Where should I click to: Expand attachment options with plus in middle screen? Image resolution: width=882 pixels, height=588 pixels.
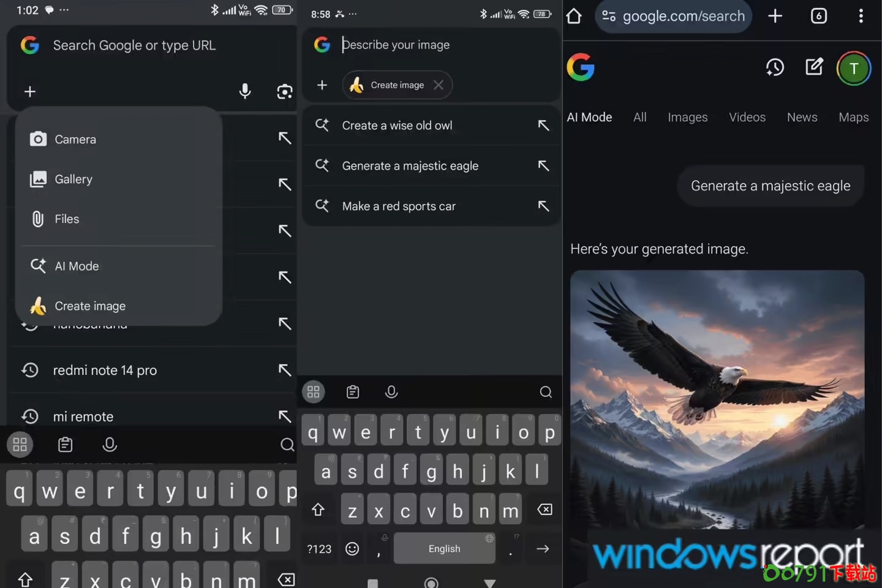(322, 85)
